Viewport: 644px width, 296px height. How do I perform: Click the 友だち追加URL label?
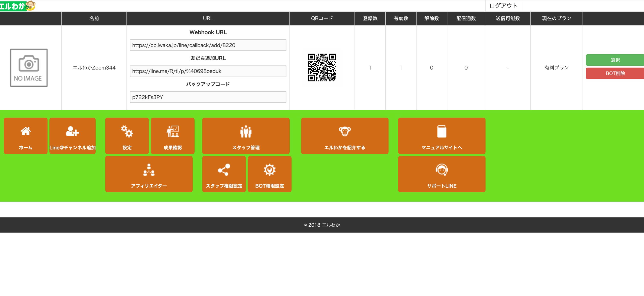pyautogui.click(x=208, y=58)
